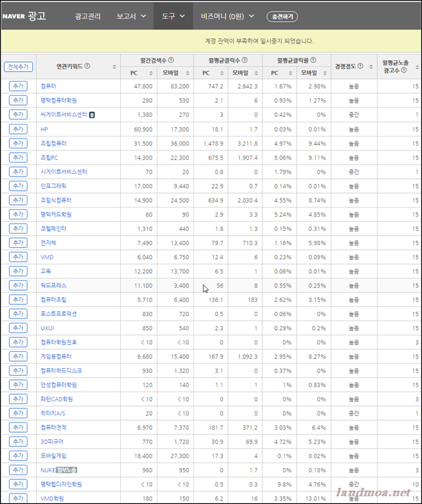Click the help icon next to 월평균노출 광고수
The image size is (422, 504).
coord(404,70)
